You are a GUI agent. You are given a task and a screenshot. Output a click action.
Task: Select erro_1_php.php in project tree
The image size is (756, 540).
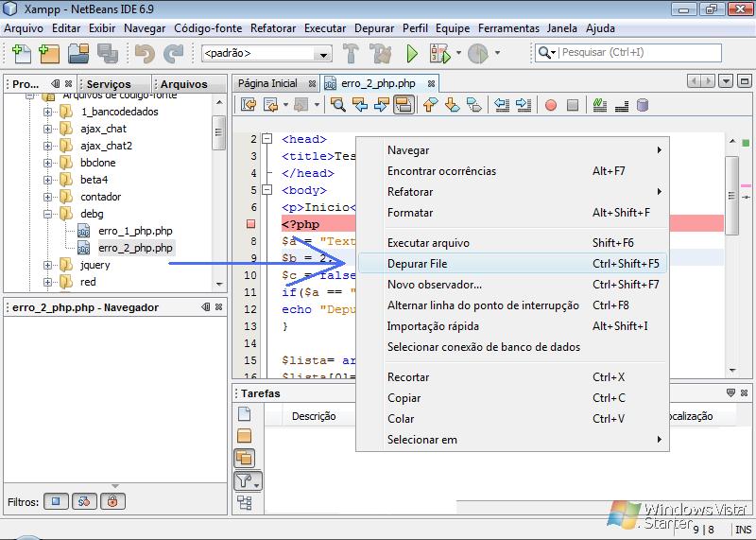135,231
